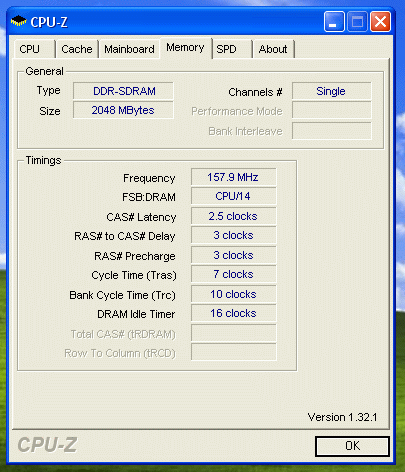Screen dimensions: 405x472
Task: Open the About tab
Action: coord(273,49)
